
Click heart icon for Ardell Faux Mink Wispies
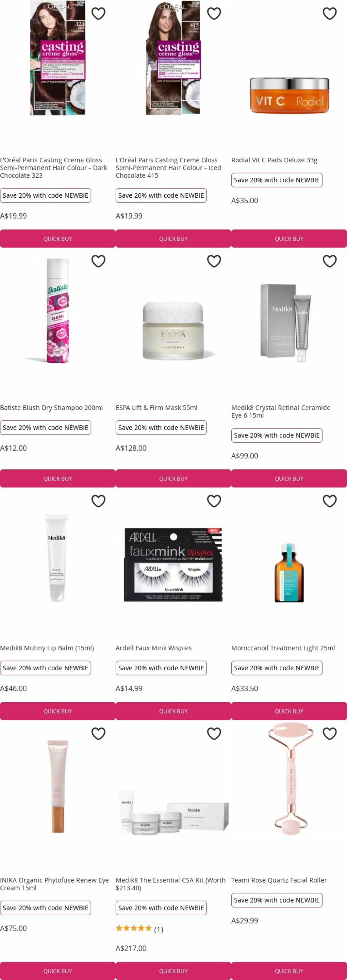[214, 501]
